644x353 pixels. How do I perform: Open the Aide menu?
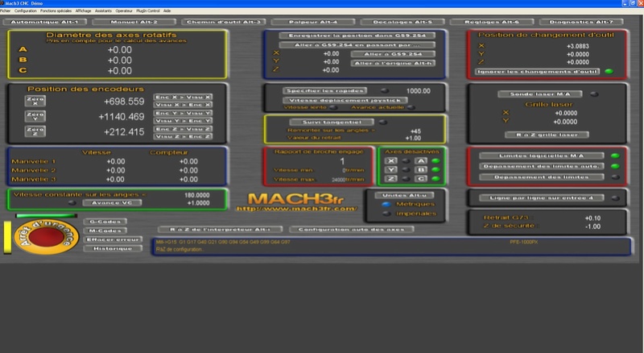pyautogui.click(x=167, y=10)
